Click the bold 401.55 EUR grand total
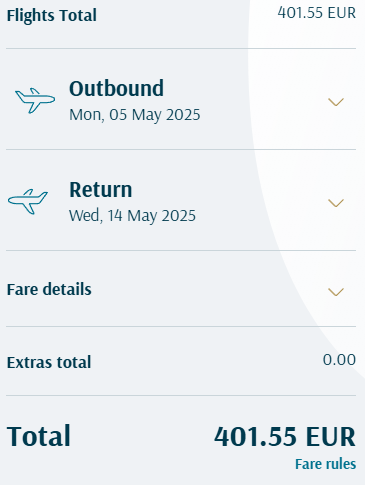 click(x=285, y=436)
